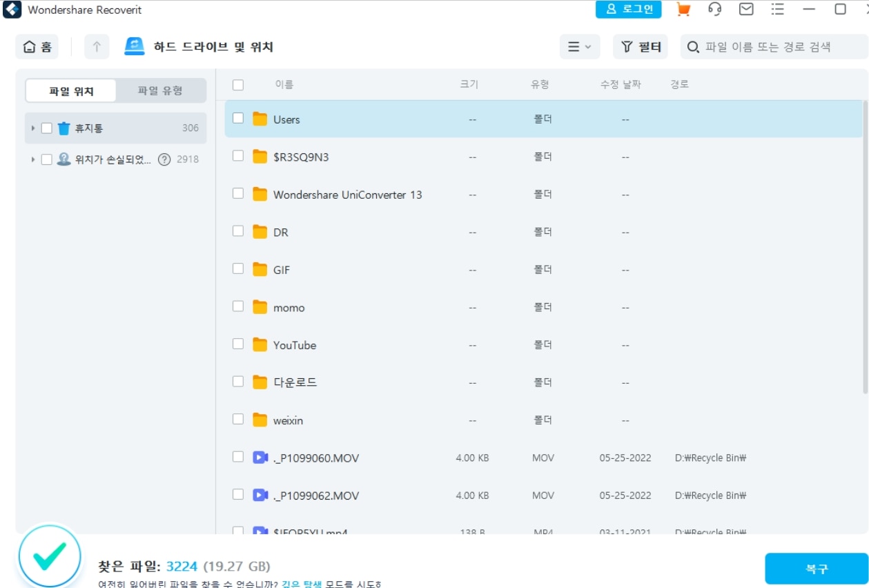Viewport: 869px width, 588px height.
Task: Open the help question mark icon
Action: 164,159
